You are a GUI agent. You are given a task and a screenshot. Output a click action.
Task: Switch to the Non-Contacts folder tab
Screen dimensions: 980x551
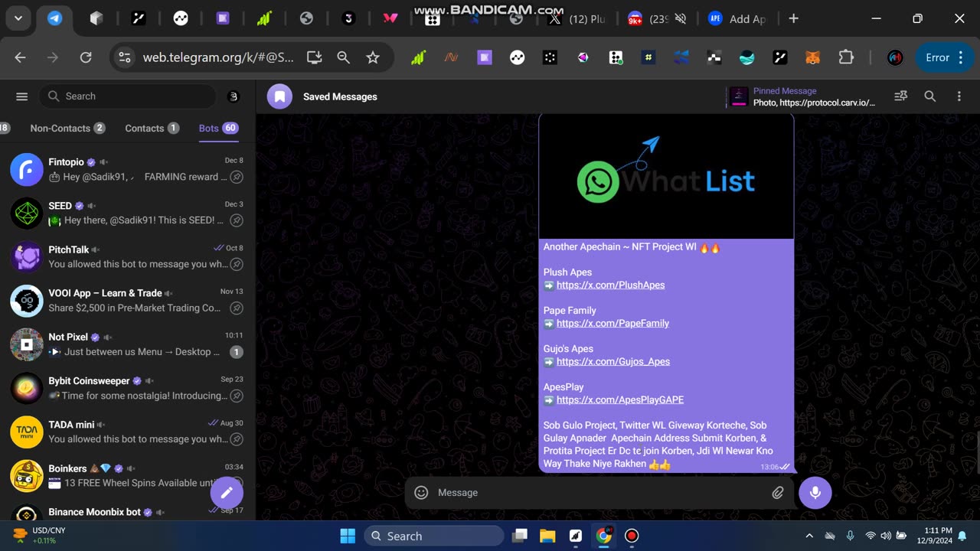(67, 129)
